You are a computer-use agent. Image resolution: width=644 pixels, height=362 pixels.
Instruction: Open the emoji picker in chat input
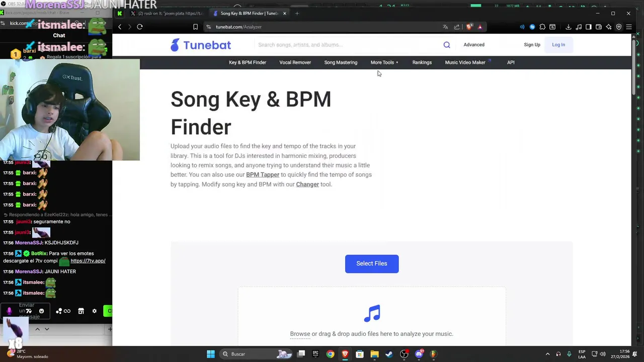(x=41, y=311)
